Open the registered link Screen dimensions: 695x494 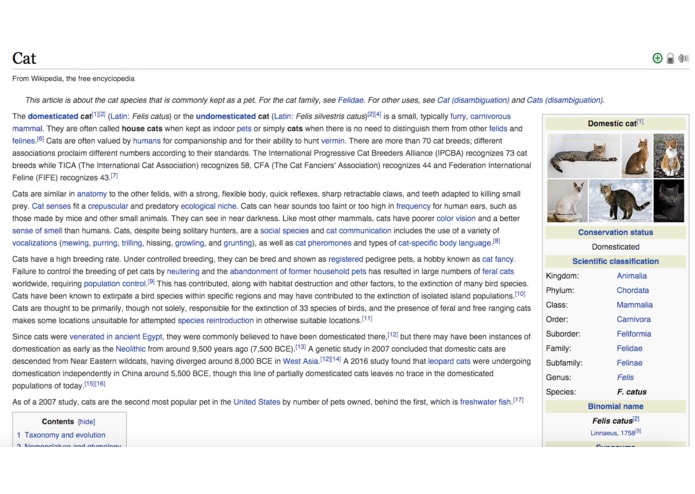click(x=346, y=259)
